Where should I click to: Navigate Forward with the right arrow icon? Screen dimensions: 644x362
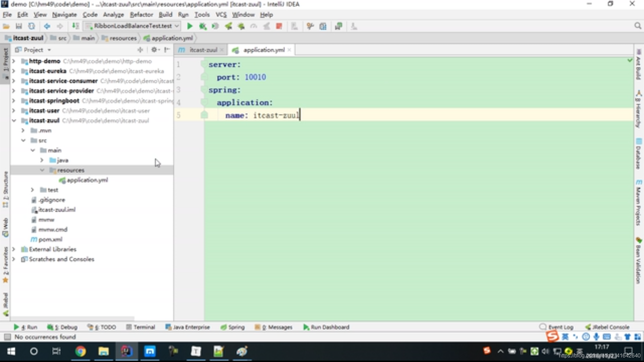[60, 26]
